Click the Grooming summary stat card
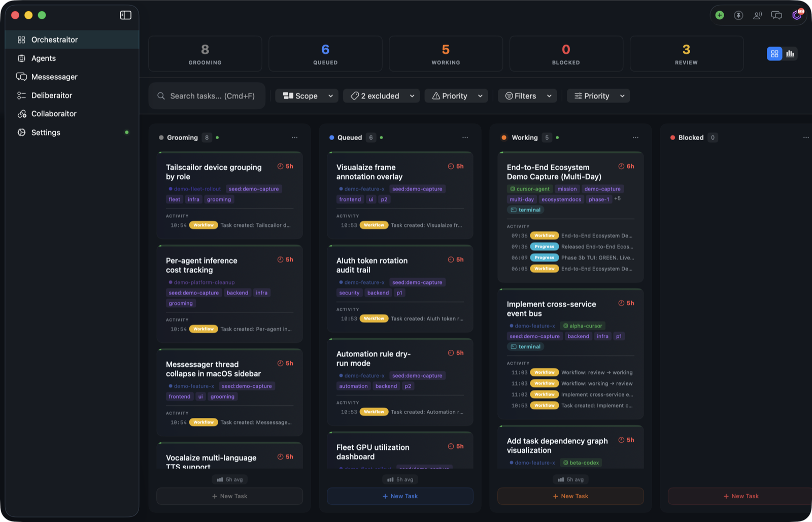The image size is (812, 522). point(205,54)
